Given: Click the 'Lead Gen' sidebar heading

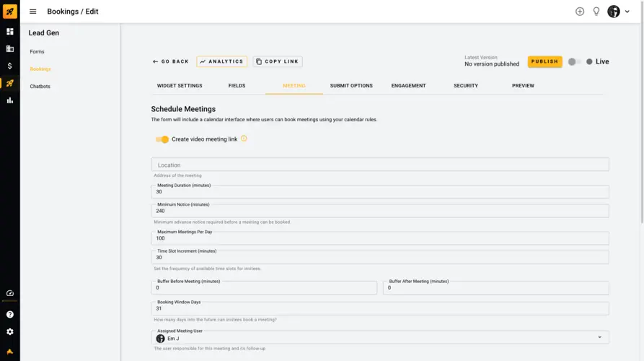Looking at the screenshot, I should coord(43,33).
